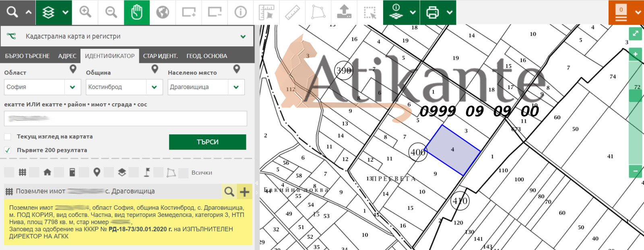Expand the Област София dropdown
644x250 pixels.
(72, 87)
